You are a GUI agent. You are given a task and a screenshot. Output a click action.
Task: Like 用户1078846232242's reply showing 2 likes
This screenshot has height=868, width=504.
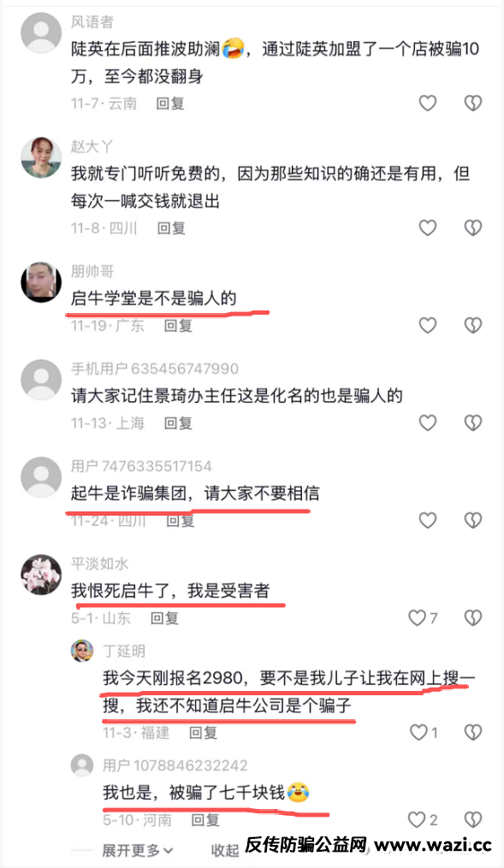click(x=423, y=819)
